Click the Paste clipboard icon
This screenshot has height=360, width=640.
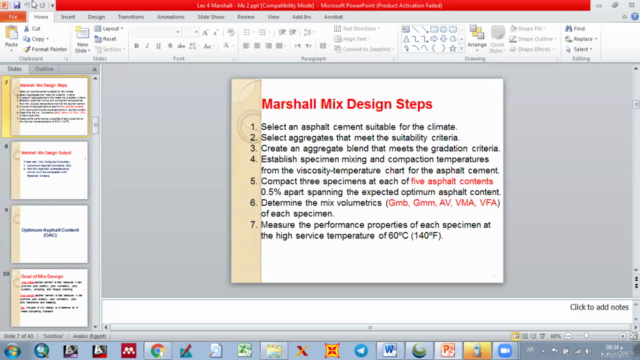click(11, 33)
